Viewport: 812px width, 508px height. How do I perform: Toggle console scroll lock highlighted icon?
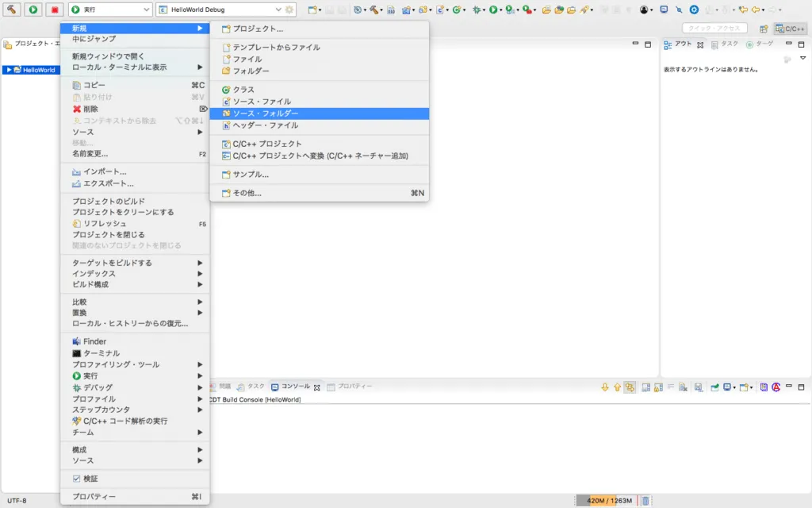pyautogui.click(x=630, y=387)
